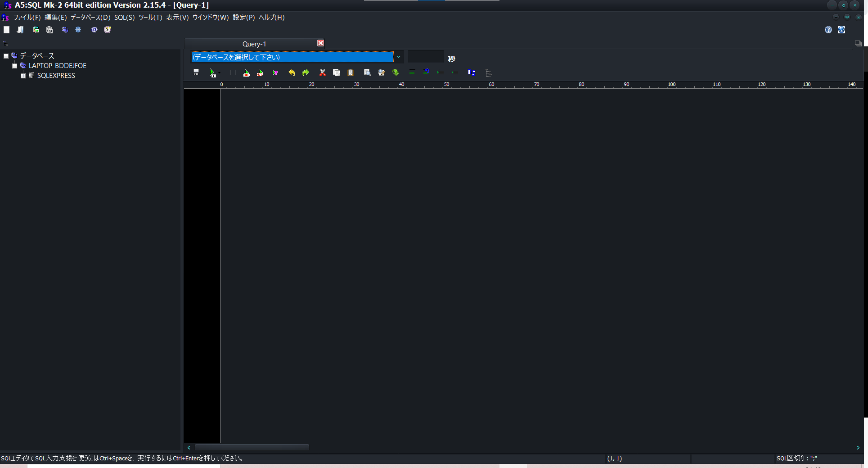Click the horizontal scrollbar right arrow
Screen dimensions: 868x468
858,448
